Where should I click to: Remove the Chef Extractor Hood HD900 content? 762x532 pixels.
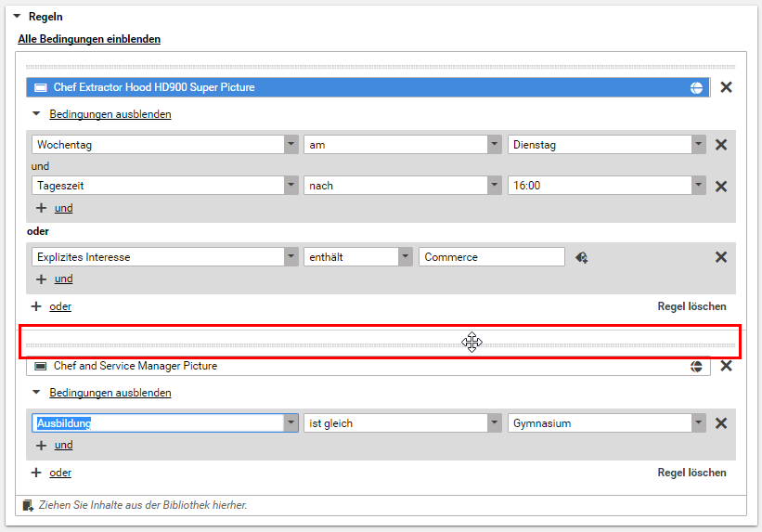(727, 87)
